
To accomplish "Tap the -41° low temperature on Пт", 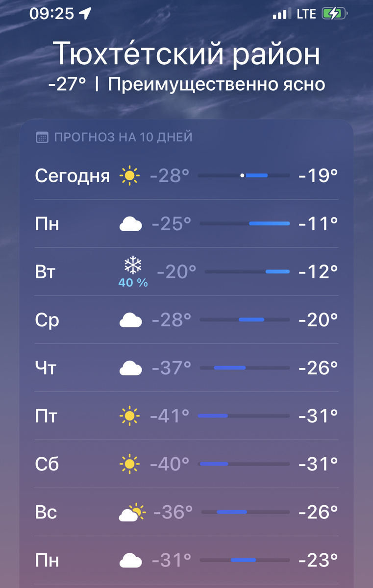I will coord(169,416).
